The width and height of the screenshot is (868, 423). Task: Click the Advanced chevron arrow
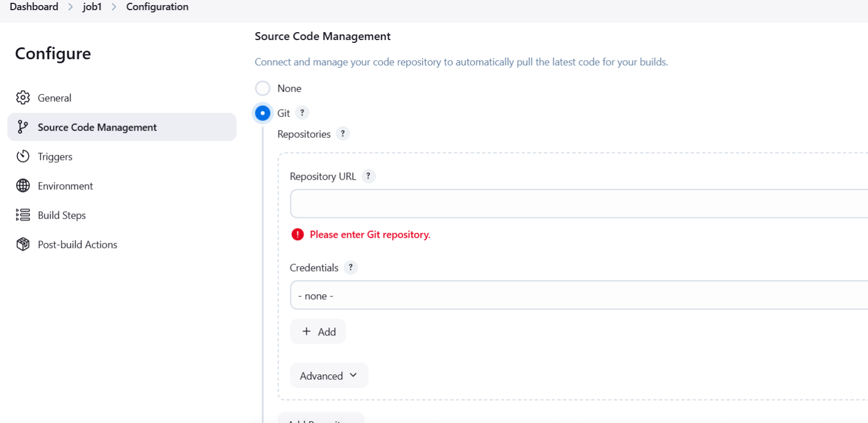[353, 375]
